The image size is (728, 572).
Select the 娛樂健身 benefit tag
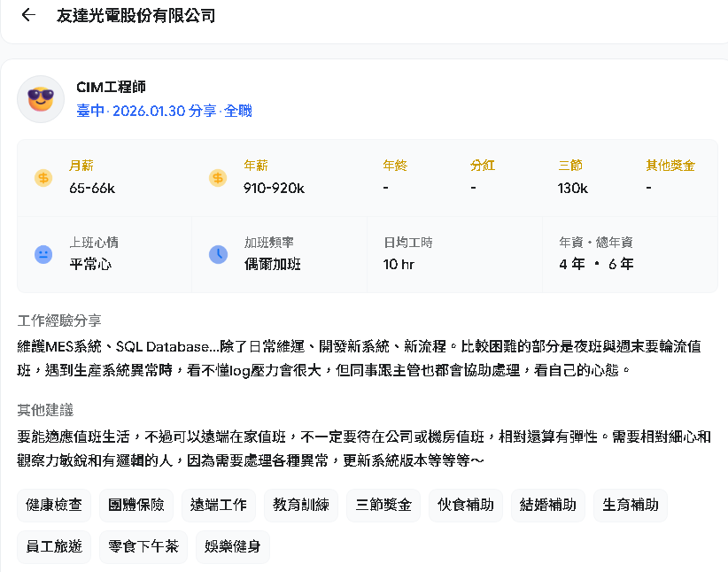pyautogui.click(x=232, y=546)
